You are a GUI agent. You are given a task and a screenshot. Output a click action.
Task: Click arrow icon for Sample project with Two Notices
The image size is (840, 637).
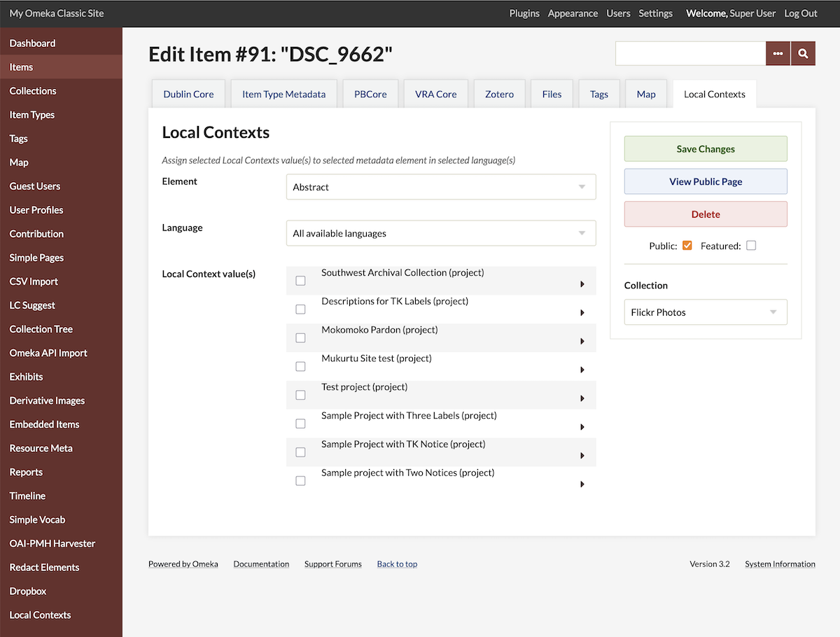582,484
